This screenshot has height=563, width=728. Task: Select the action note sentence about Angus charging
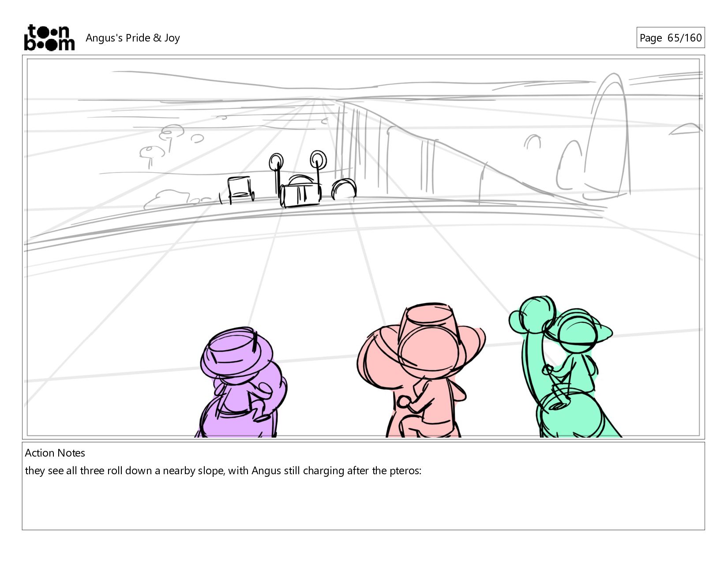[x=223, y=471]
